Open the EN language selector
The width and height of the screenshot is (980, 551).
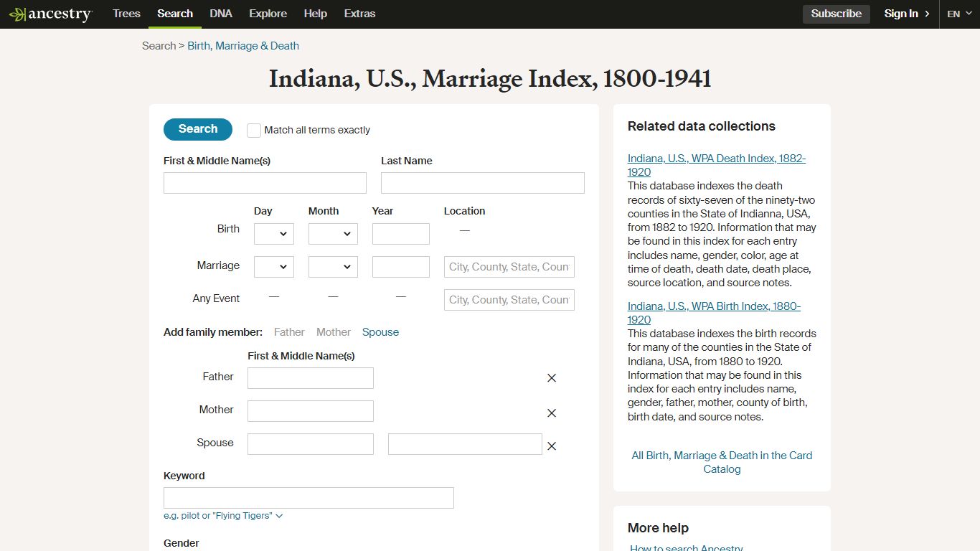(x=959, y=14)
